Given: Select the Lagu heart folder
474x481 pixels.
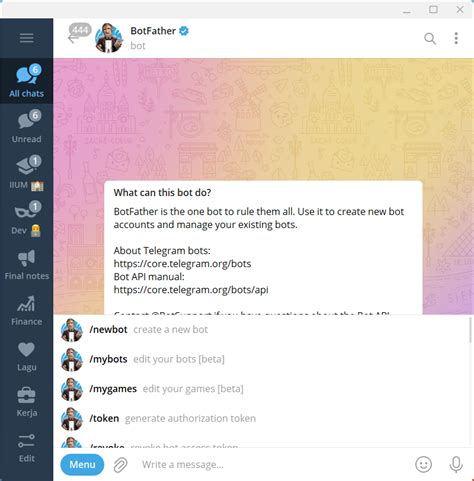Looking at the screenshot, I should click(x=26, y=355).
